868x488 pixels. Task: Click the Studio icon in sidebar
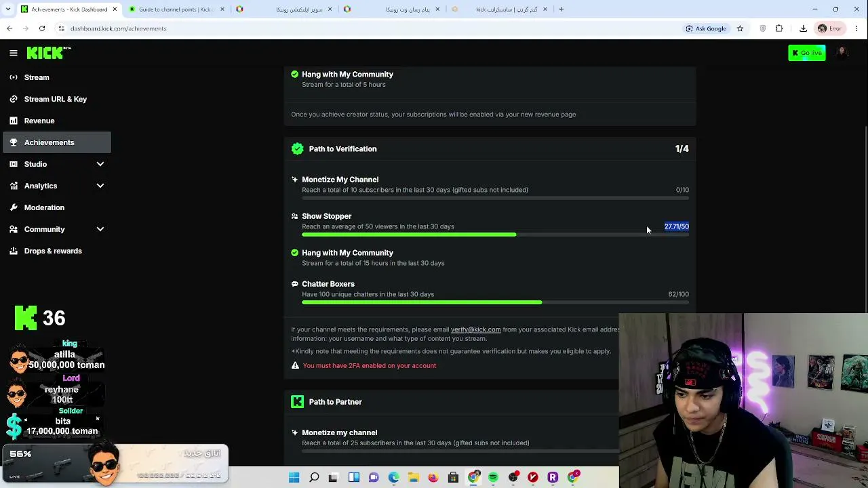14,164
